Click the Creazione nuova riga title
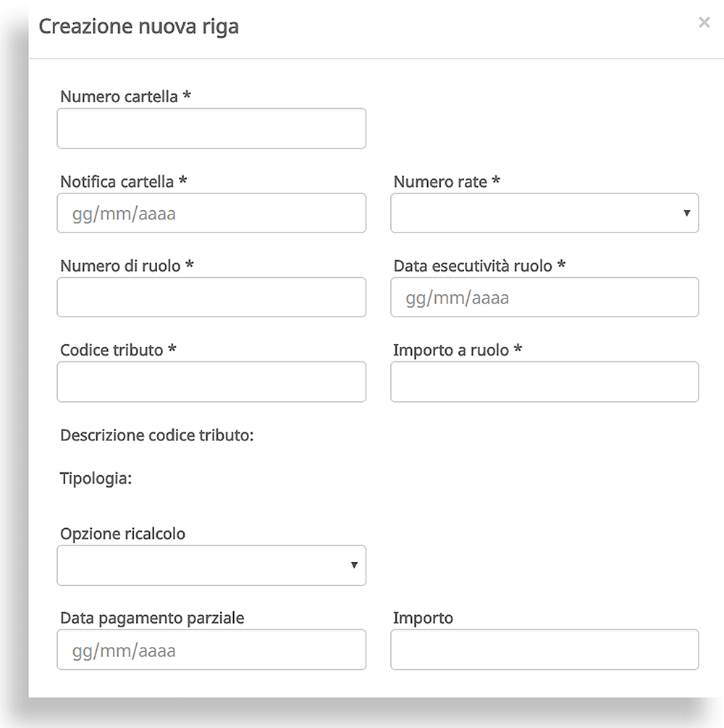 pos(139,27)
